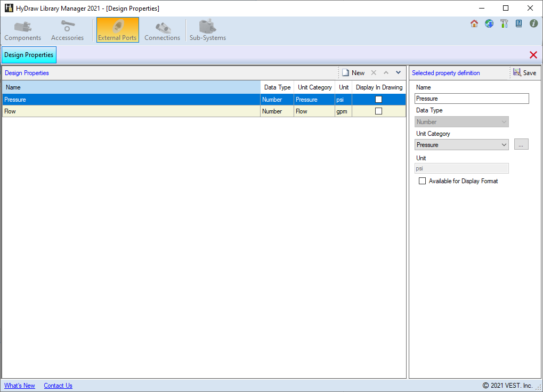Click the Unit column header

click(344, 87)
